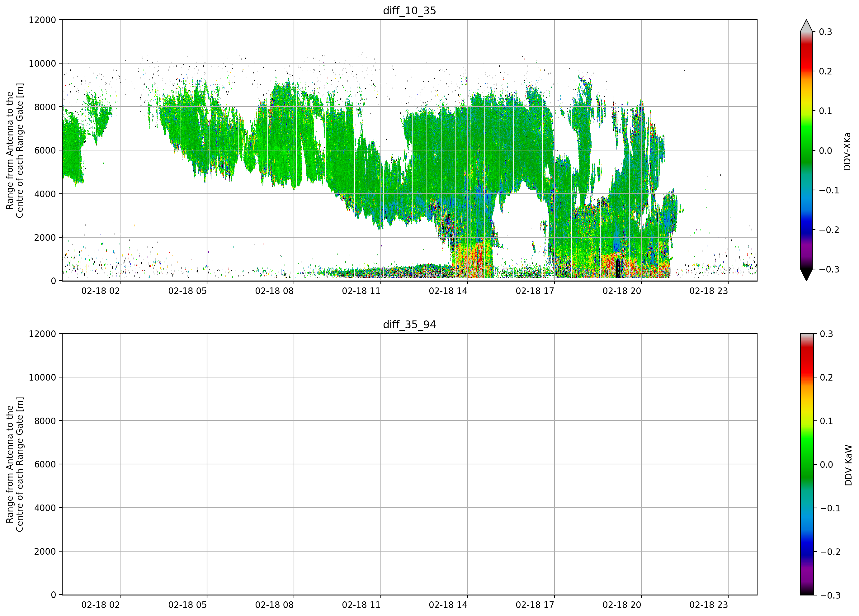
Task: Click the 6000 y-tick on the diff_35_94 plot
Action: click(45, 464)
